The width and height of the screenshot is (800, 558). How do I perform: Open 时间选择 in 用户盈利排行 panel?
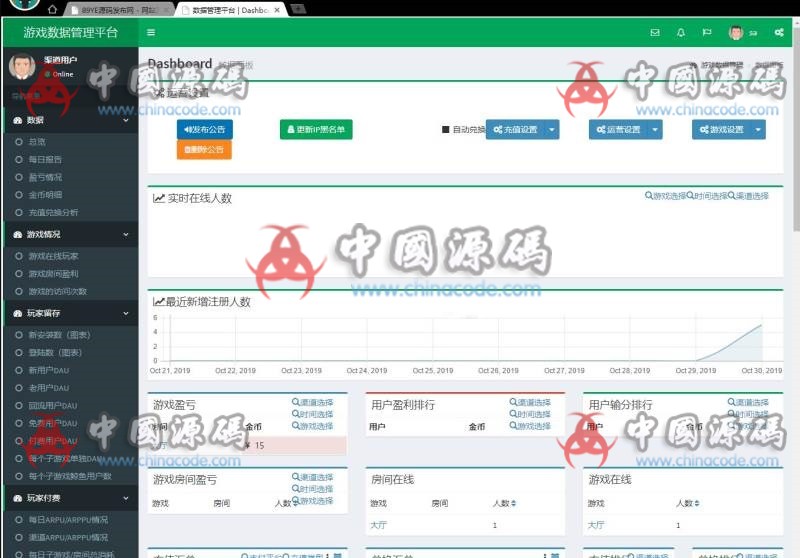(530, 414)
